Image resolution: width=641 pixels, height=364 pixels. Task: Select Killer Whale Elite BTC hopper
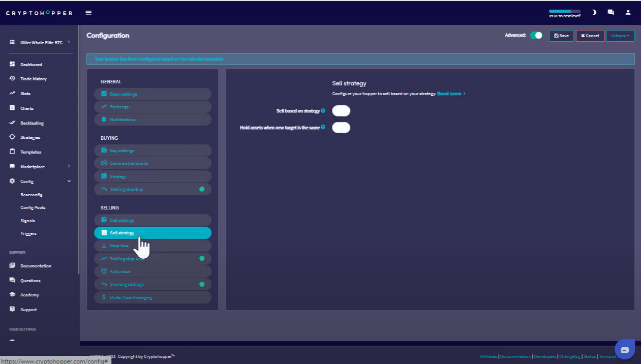click(x=41, y=43)
